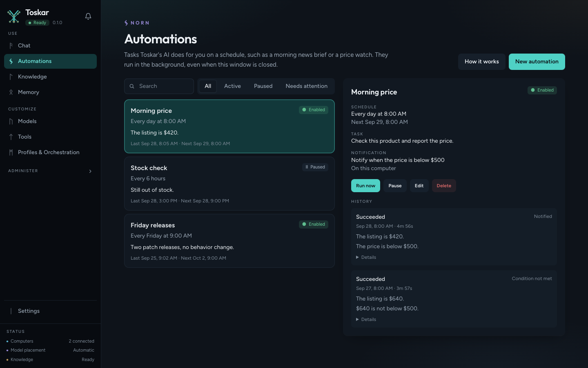Viewport: 588px width, 368px height.
Task: Click the Condition not met label
Action: (532, 278)
